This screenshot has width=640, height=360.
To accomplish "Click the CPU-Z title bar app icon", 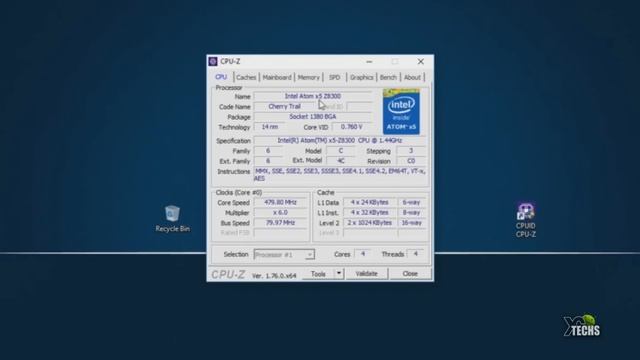I will [x=213, y=62].
